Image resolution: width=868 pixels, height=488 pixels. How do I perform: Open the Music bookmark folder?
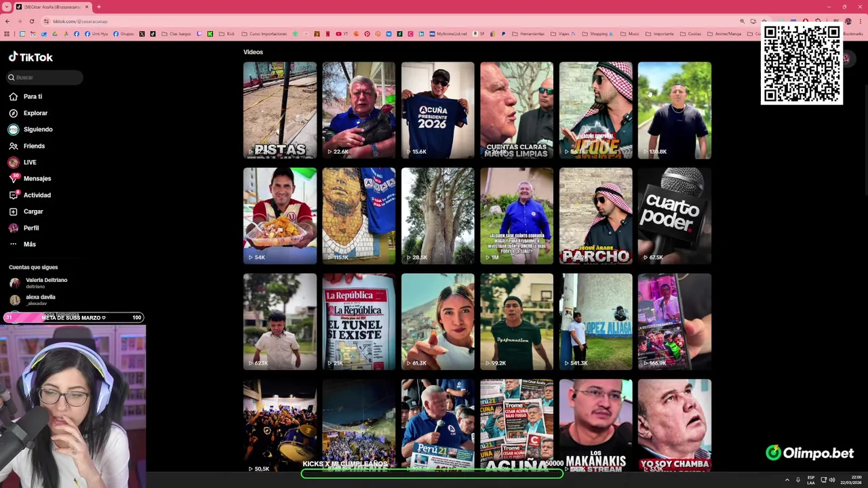point(630,34)
